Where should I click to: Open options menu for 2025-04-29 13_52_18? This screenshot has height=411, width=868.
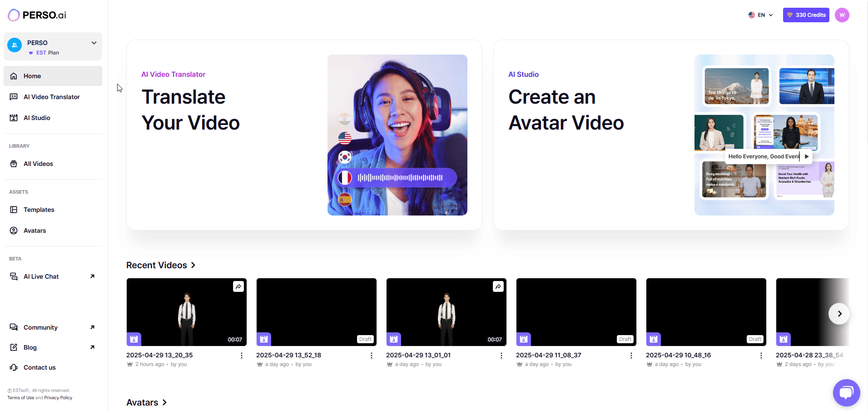(x=372, y=356)
